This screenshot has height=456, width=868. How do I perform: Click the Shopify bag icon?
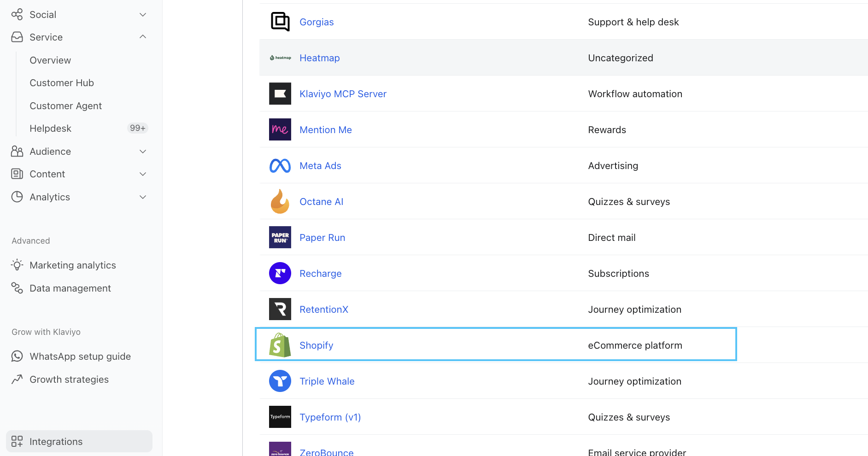280,345
